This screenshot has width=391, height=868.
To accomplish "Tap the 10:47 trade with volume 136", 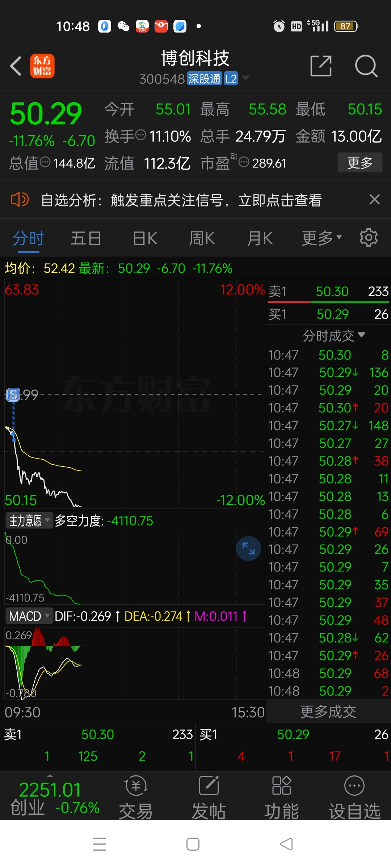I will coord(328,373).
